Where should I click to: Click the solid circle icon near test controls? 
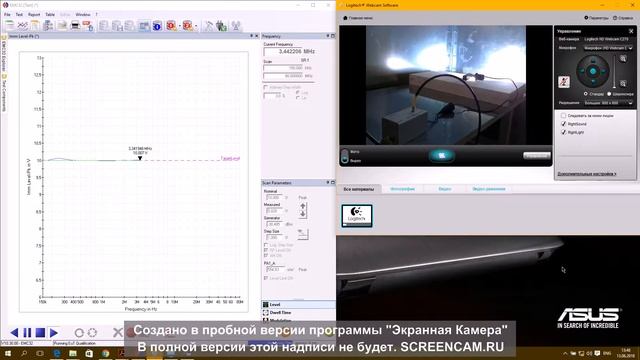coord(79,333)
